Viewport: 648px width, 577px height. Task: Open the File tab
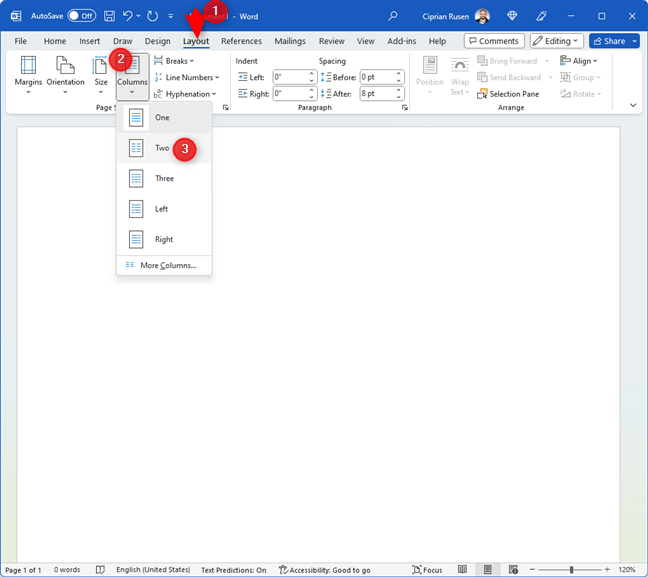coord(20,41)
